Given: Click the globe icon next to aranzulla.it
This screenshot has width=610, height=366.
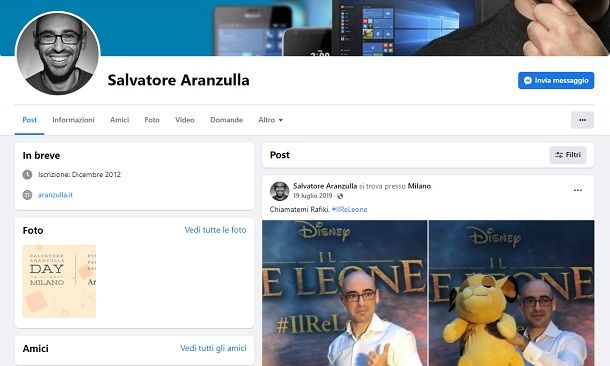Looking at the screenshot, I should 27,195.
